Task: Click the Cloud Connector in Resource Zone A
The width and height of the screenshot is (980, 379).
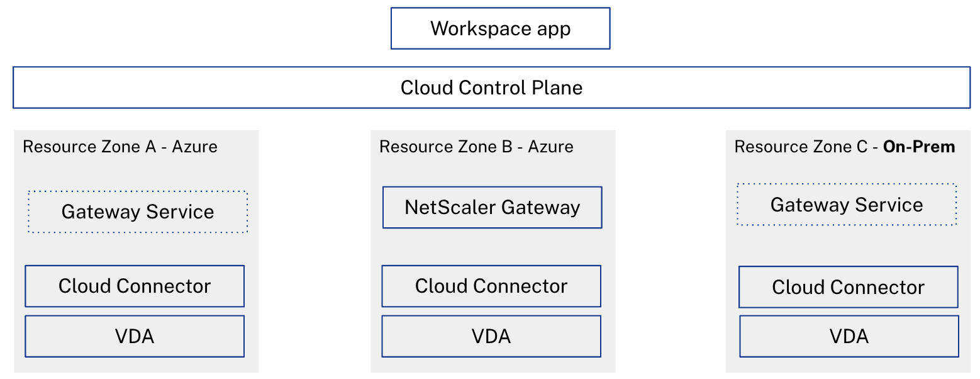Action: pyautogui.click(x=135, y=286)
